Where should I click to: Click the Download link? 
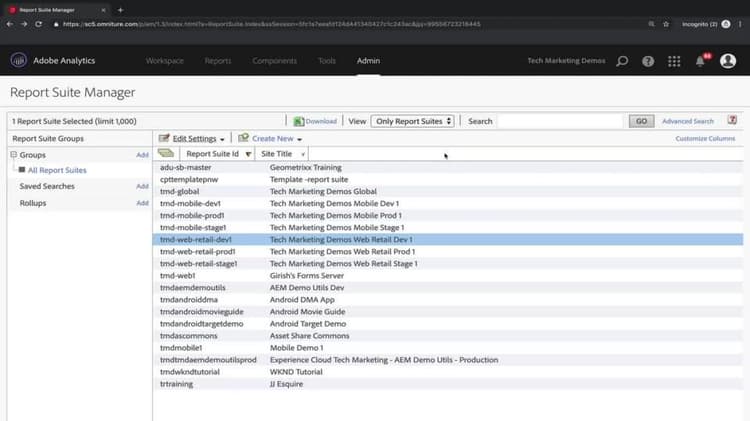[320, 121]
